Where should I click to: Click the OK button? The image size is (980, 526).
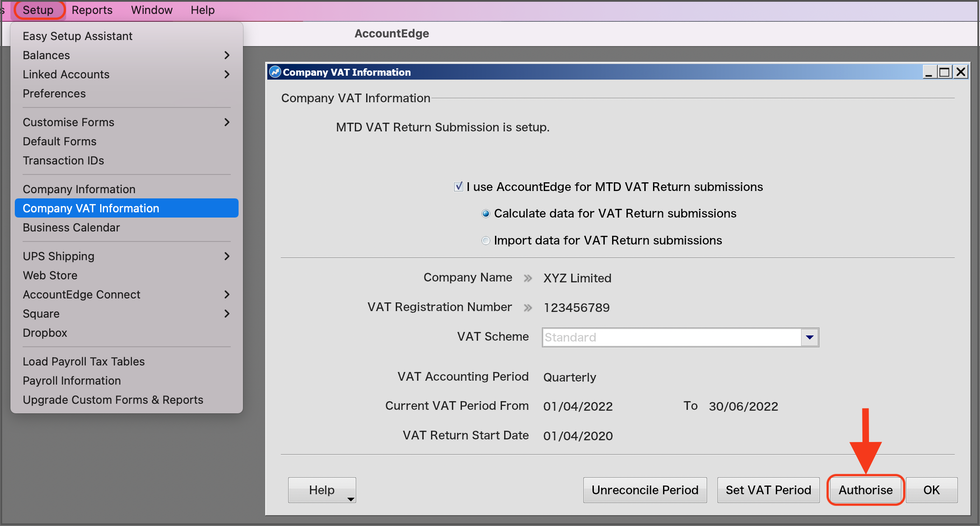click(x=932, y=490)
